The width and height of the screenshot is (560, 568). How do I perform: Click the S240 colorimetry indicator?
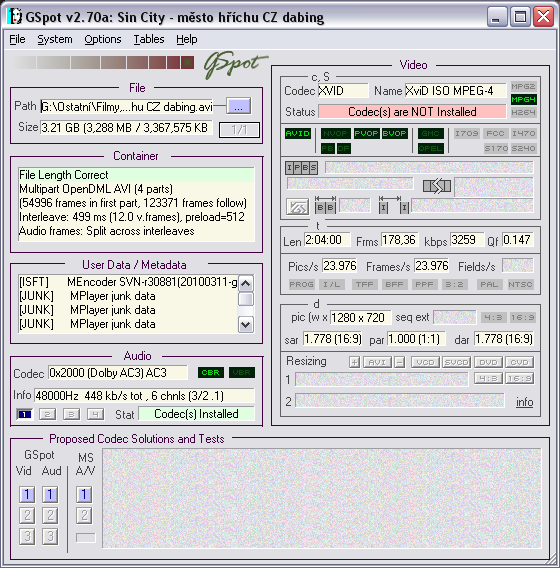point(523,148)
